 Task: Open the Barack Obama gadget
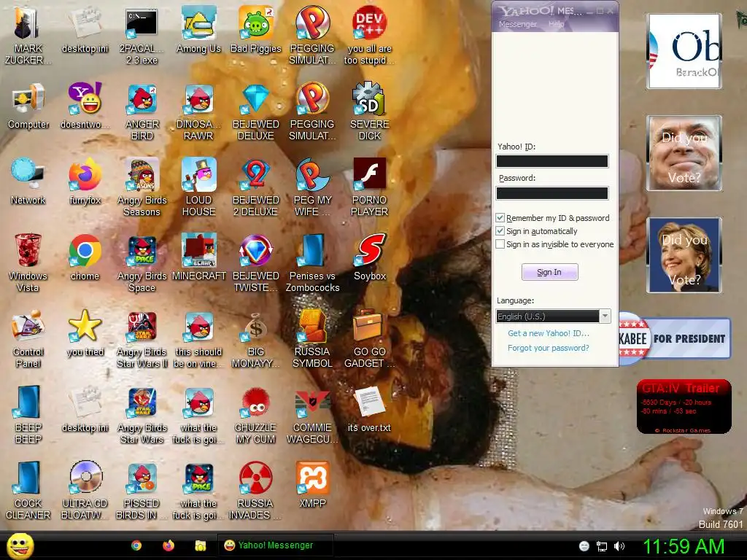point(684,52)
